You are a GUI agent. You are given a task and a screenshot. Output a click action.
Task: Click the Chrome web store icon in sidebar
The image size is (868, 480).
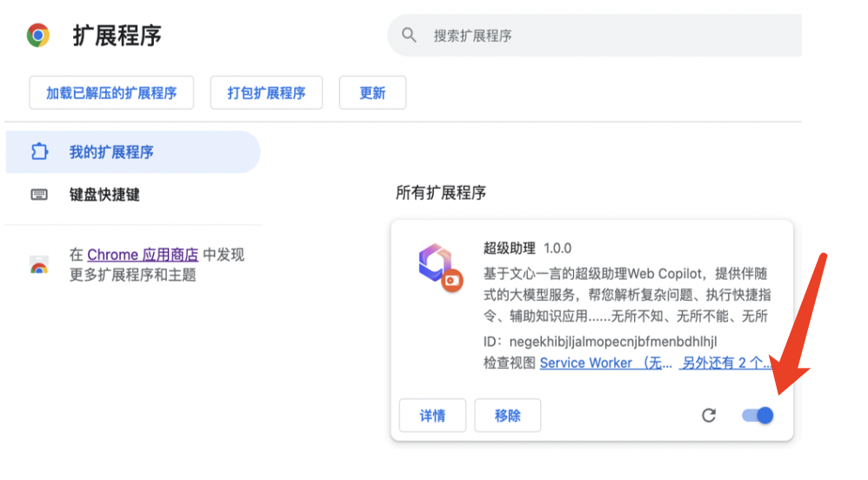click(x=39, y=265)
